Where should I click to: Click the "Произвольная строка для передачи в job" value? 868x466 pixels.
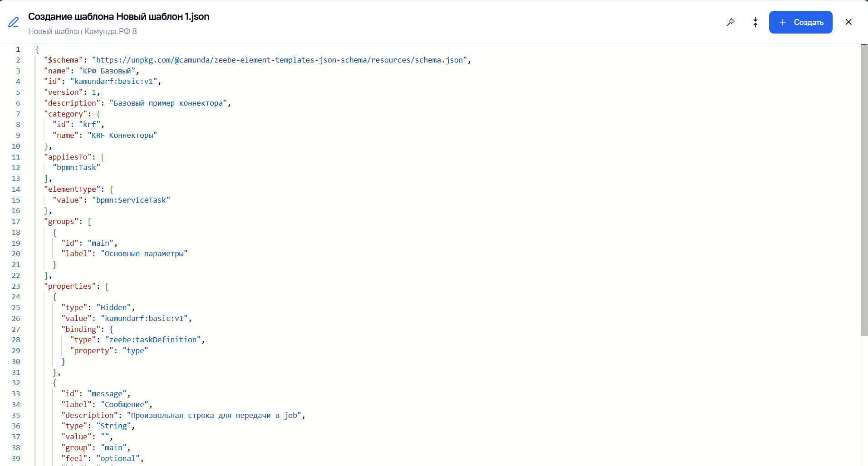[214, 415]
